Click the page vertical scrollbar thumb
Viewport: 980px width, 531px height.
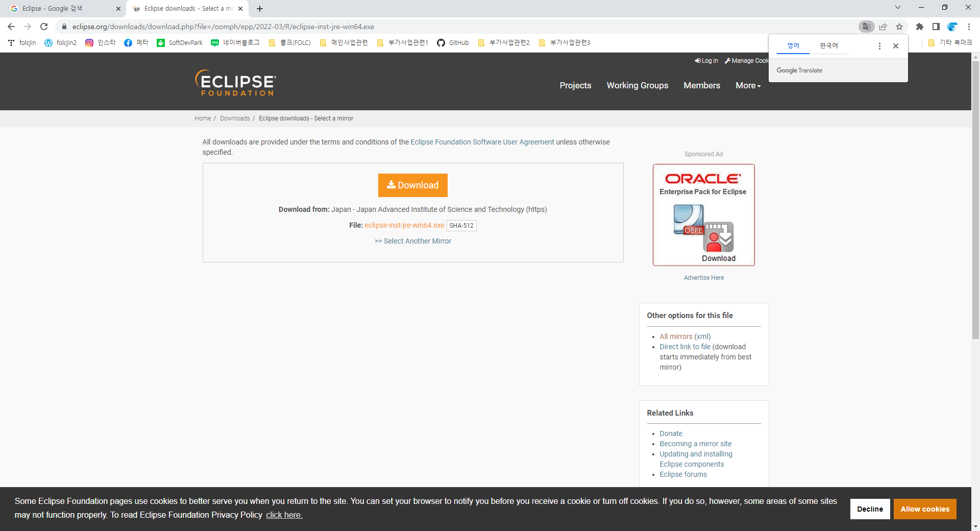click(975, 200)
